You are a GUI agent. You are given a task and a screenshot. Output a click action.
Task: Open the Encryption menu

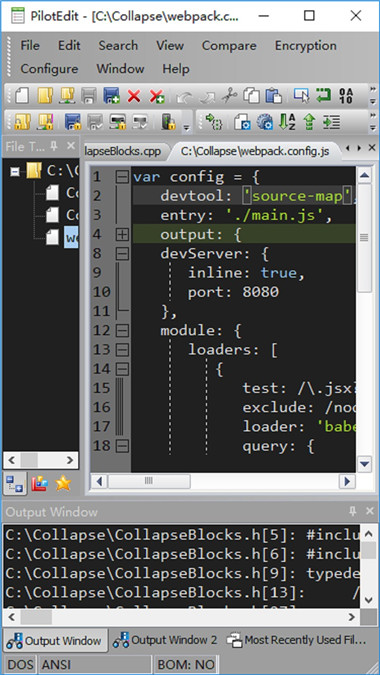pyautogui.click(x=306, y=46)
